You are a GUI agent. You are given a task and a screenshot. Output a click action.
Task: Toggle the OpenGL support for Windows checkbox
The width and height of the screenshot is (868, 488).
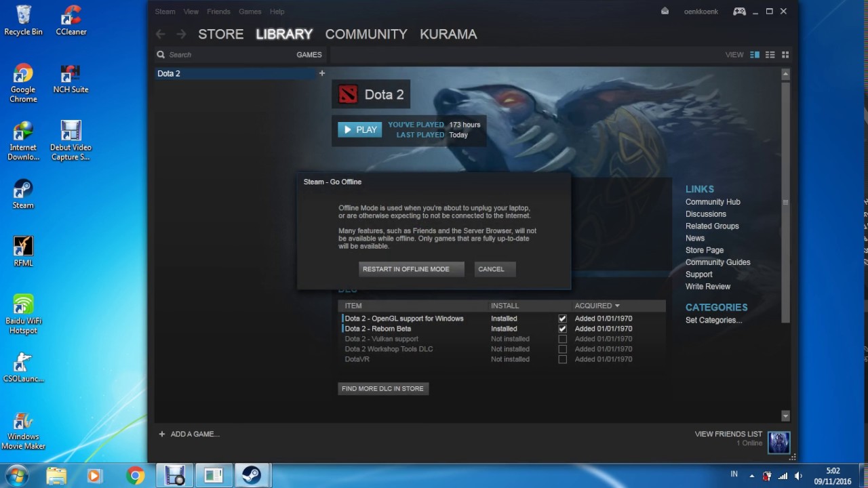click(x=562, y=319)
